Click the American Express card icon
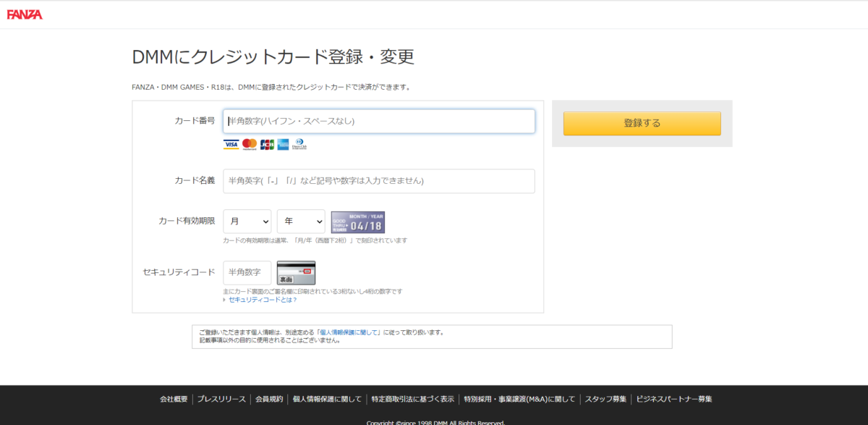 [x=283, y=145]
